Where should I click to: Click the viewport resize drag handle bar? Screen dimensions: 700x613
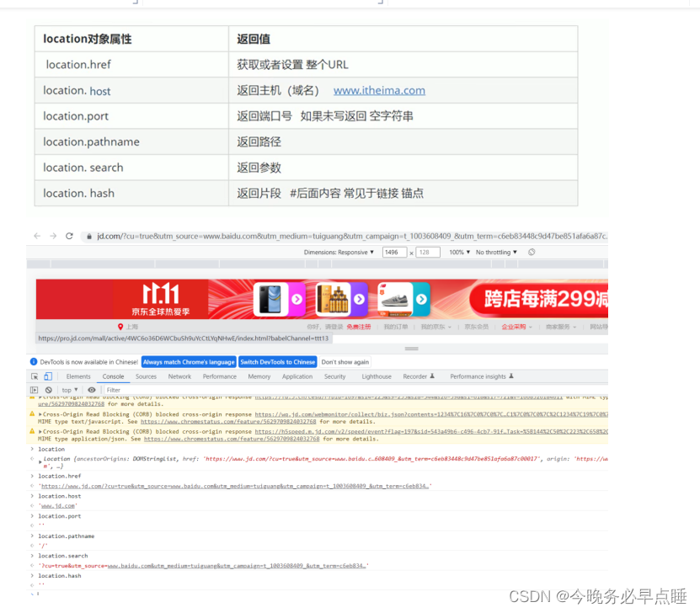pos(412,349)
